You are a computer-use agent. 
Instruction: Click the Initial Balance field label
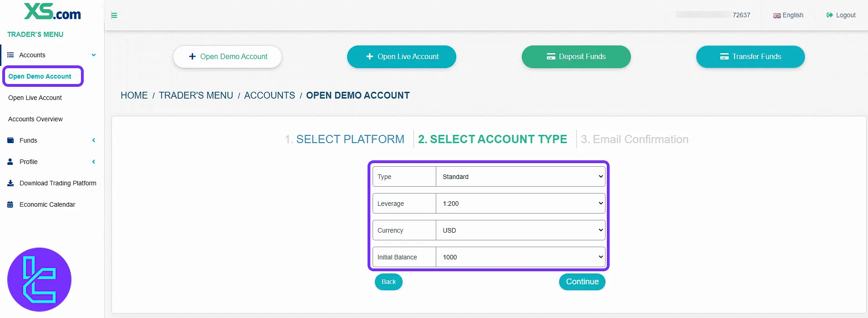click(397, 257)
